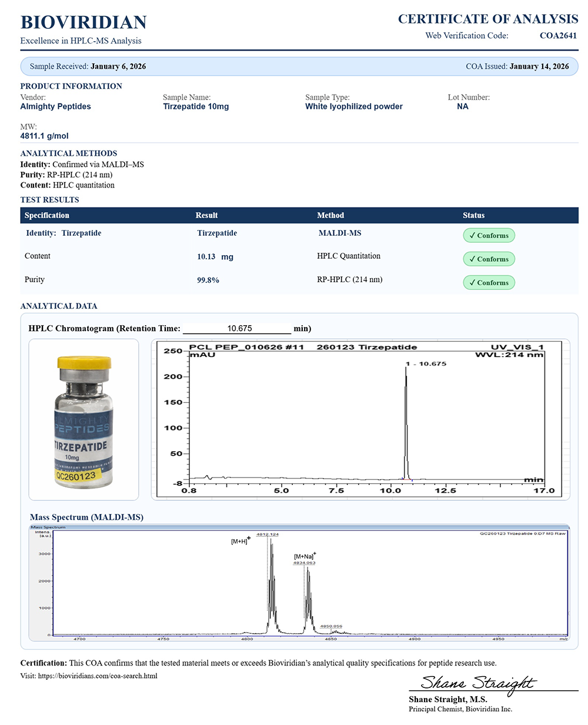Click the Conforms badge for Content row
This screenshot has width=588, height=725.
click(x=489, y=259)
